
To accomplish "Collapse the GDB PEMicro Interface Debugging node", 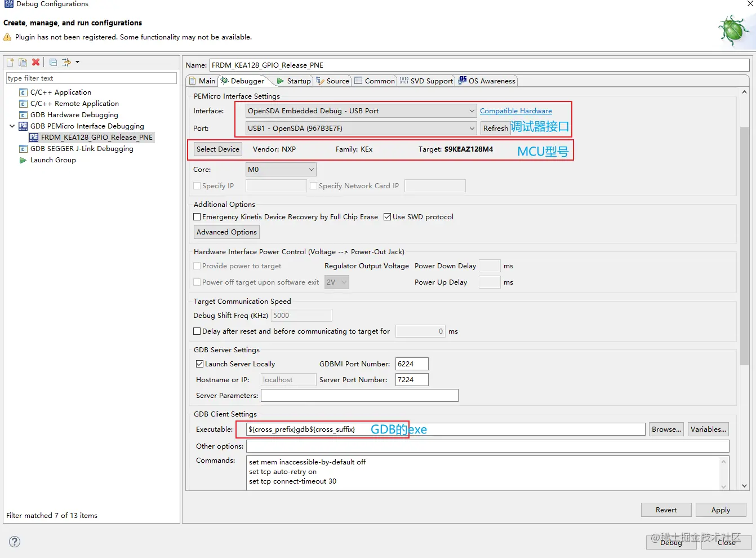I will click(12, 126).
